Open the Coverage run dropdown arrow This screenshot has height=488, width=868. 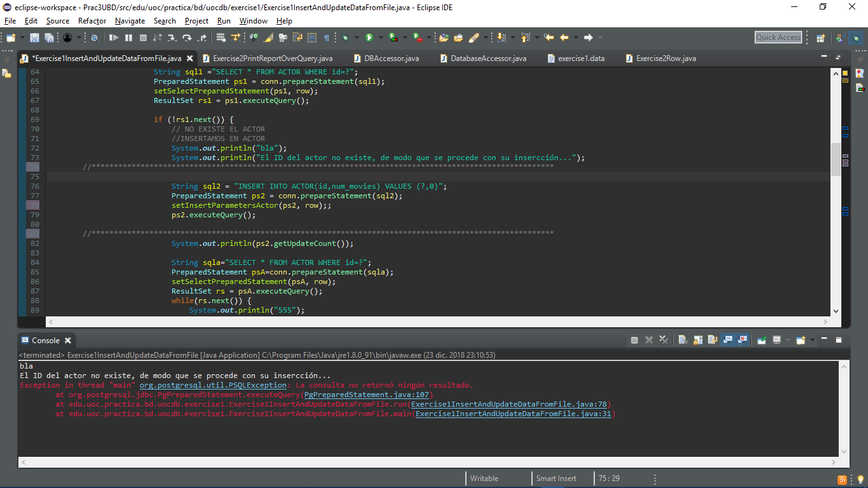click(x=405, y=38)
